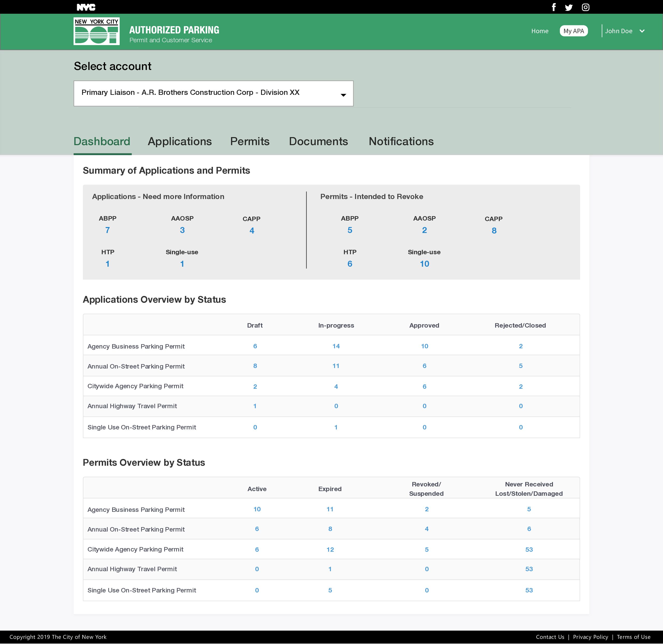Image resolution: width=663 pixels, height=644 pixels.
Task: Open the Select account dropdown
Action: click(213, 93)
